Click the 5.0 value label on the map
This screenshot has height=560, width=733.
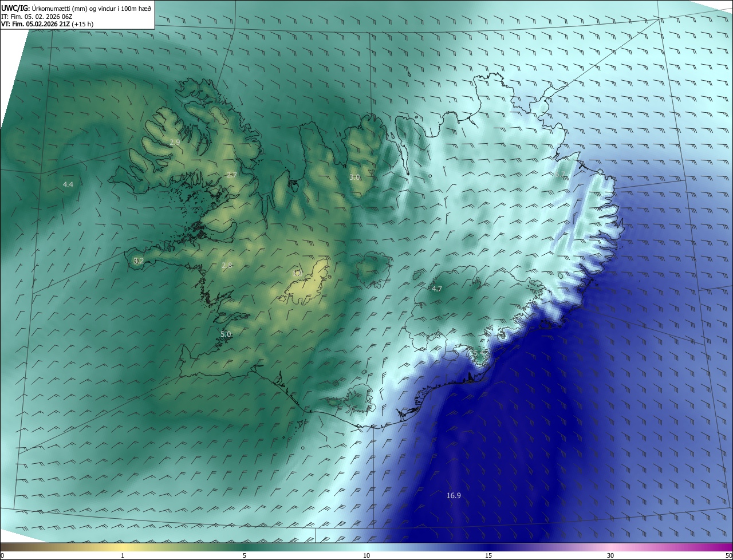pyautogui.click(x=226, y=334)
